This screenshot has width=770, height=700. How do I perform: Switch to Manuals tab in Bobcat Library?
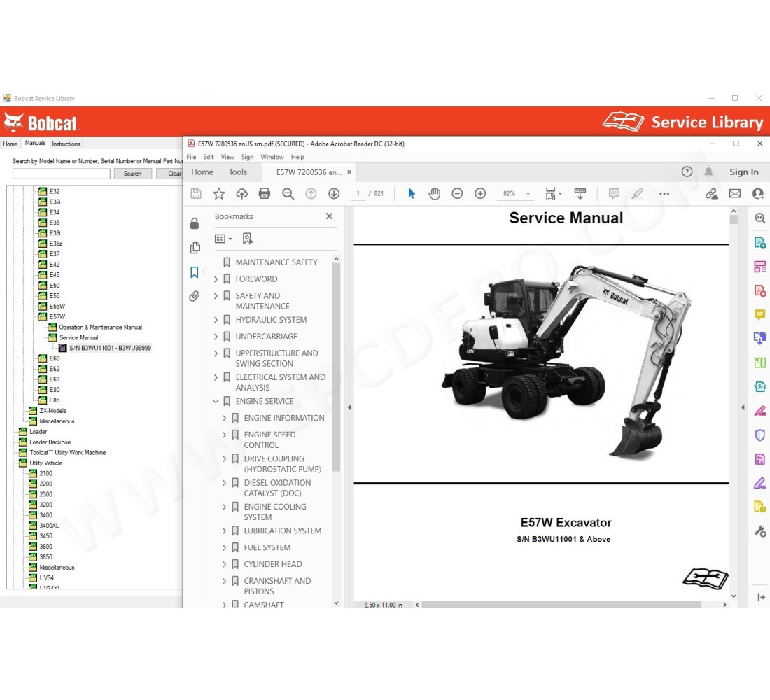click(x=36, y=143)
